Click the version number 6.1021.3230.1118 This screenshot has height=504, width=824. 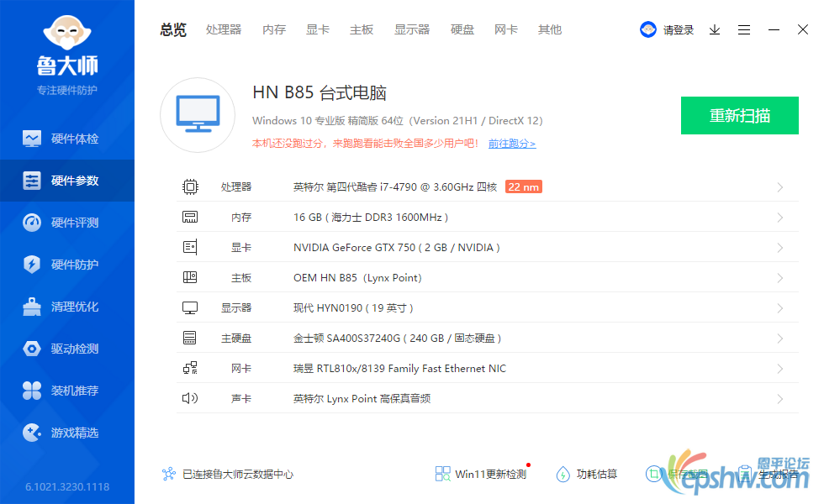point(67,486)
